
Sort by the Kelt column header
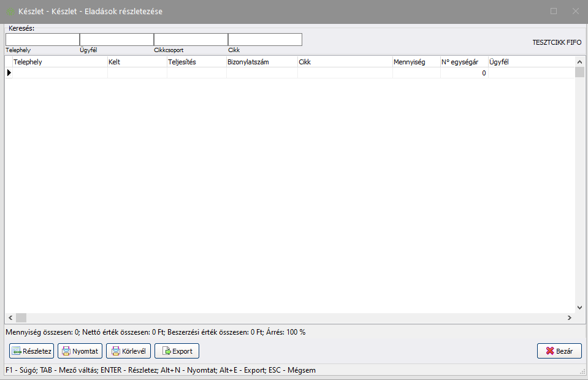click(137, 62)
